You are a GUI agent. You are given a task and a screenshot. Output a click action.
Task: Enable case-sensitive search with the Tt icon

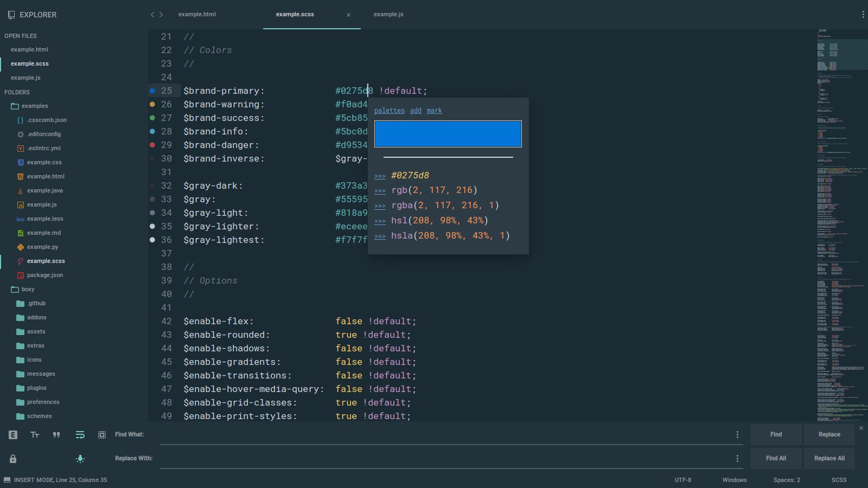35,434
